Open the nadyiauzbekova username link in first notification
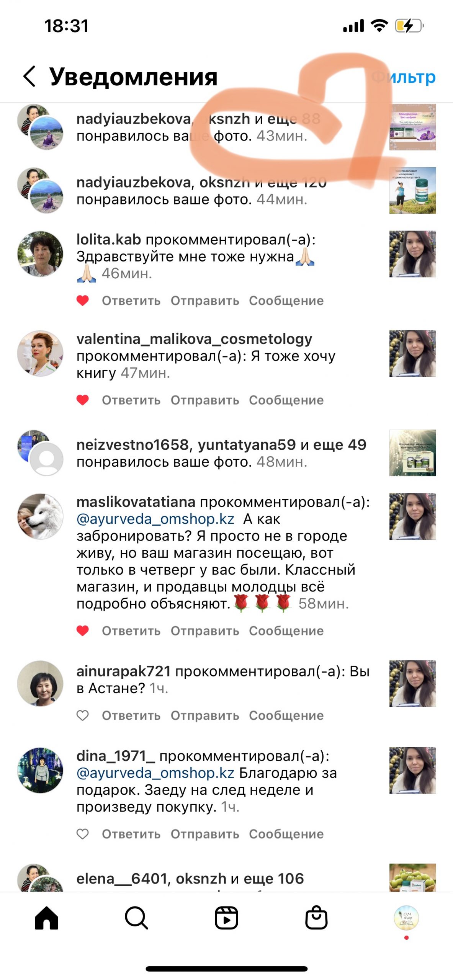Image resolution: width=453 pixels, height=980 pixels. pyautogui.click(x=134, y=119)
